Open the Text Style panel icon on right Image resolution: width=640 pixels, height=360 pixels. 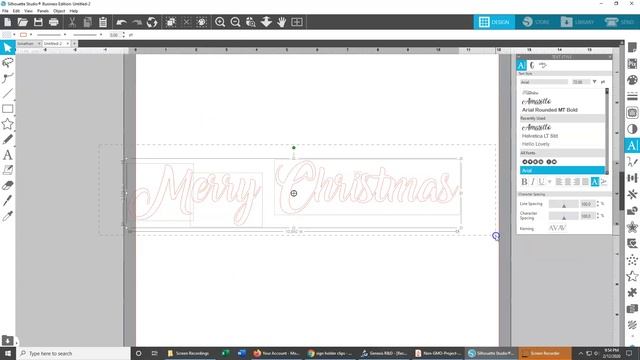[x=632, y=145]
